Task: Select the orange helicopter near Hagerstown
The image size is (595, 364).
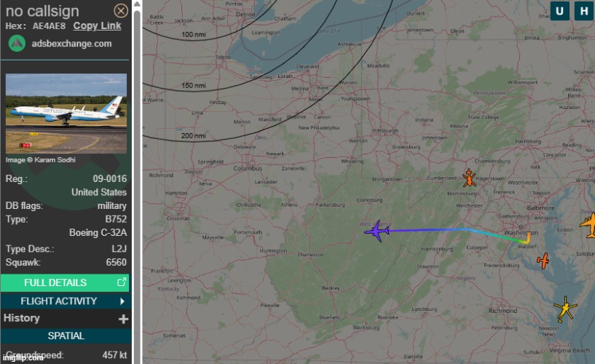Action: pos(469,178)
